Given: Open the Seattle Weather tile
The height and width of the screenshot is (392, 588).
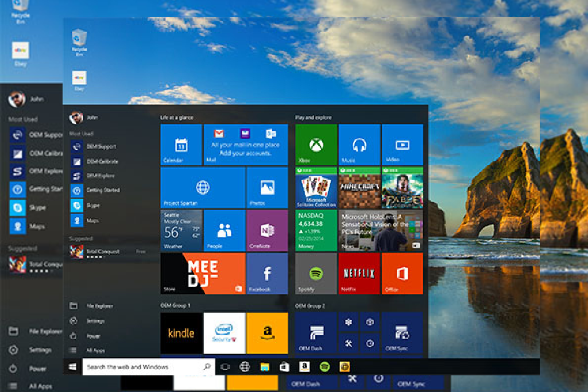Looking at the screenshot, I should [x=181, y=231].
